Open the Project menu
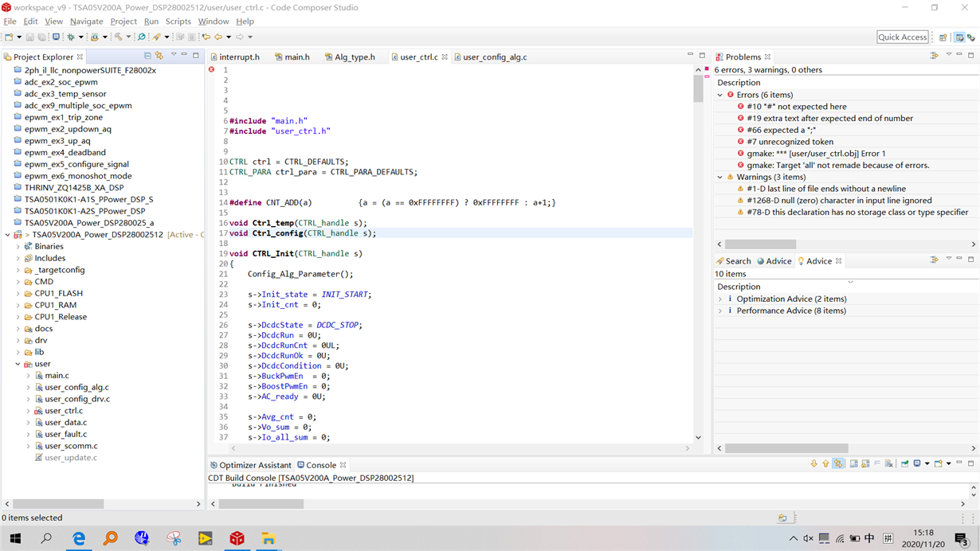Screen dimensions: 980x551 coord(123,21)
